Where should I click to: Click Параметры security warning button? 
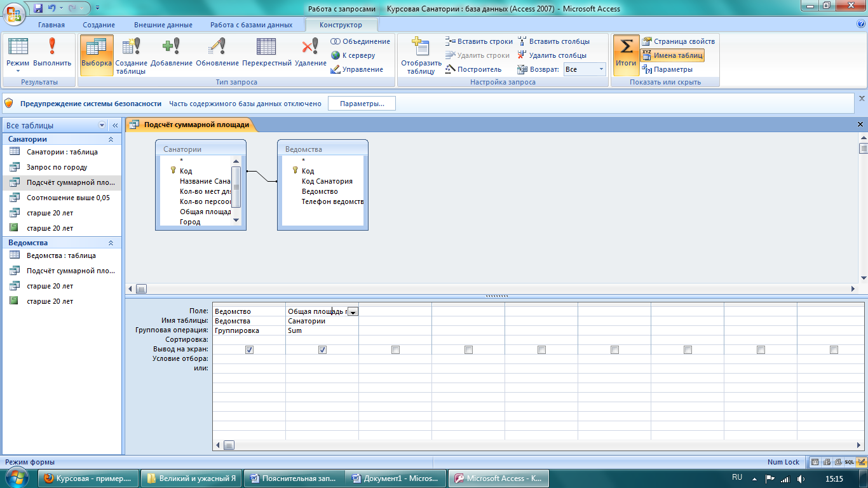tap(362, 103)
